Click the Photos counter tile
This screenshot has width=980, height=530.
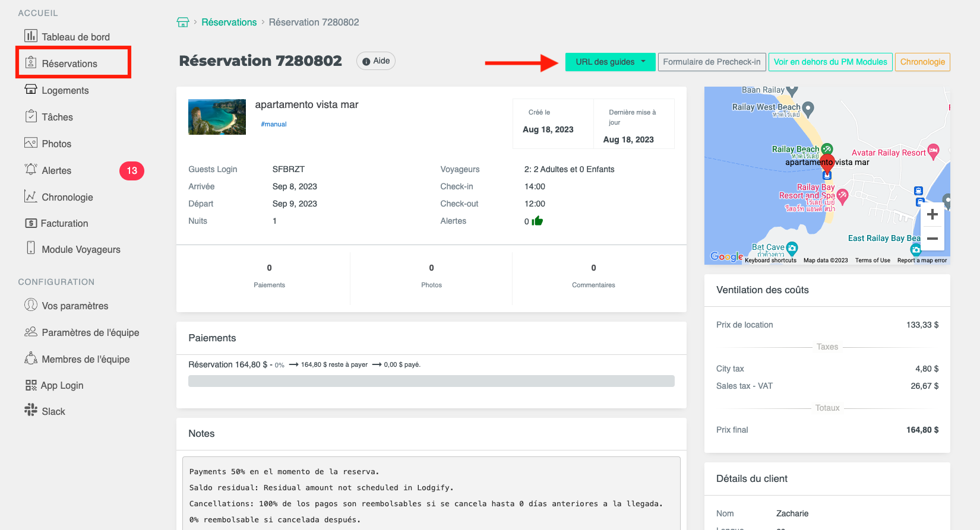pyautogui.click(x=431, y=276)
